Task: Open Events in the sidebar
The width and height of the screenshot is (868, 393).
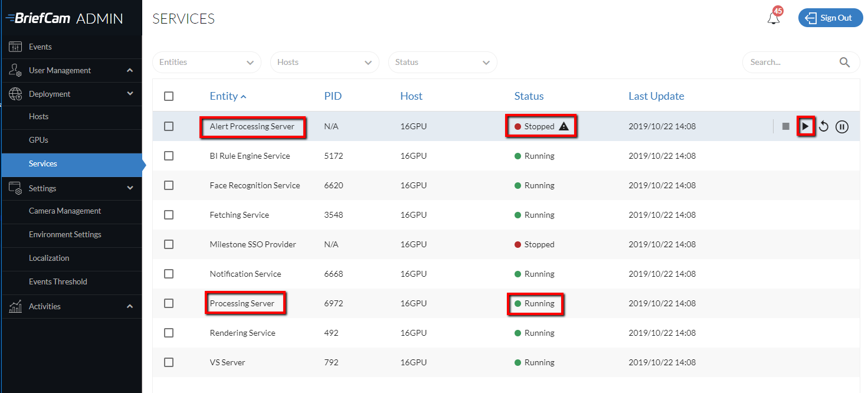Action: (x=71, y=47)
